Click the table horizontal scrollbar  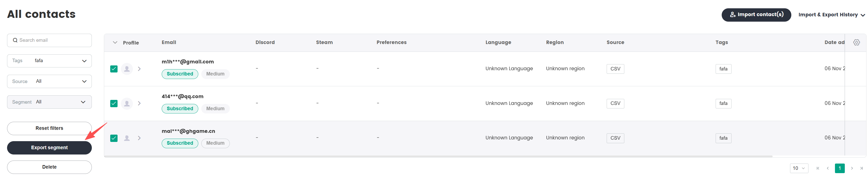(x=438, y=156)
